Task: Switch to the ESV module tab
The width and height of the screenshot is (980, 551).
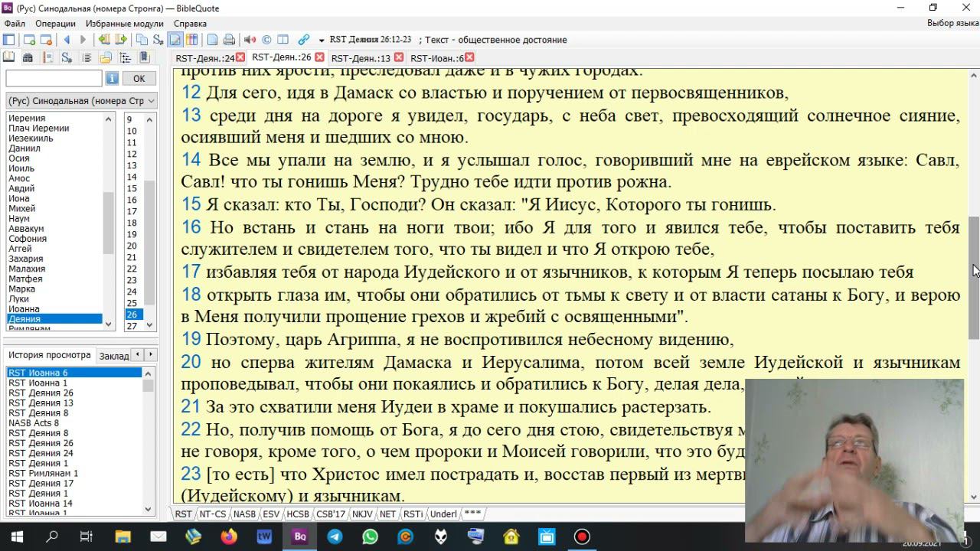Action: tap(271, 514)
